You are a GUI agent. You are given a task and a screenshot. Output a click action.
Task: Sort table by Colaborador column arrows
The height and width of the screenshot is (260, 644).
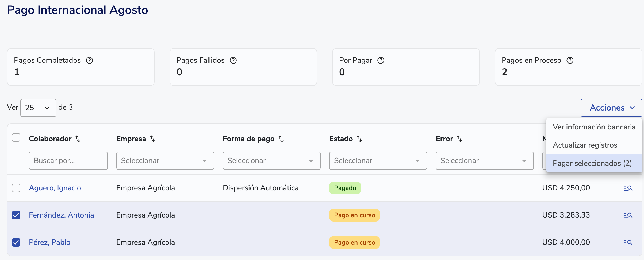click(78, 139)
